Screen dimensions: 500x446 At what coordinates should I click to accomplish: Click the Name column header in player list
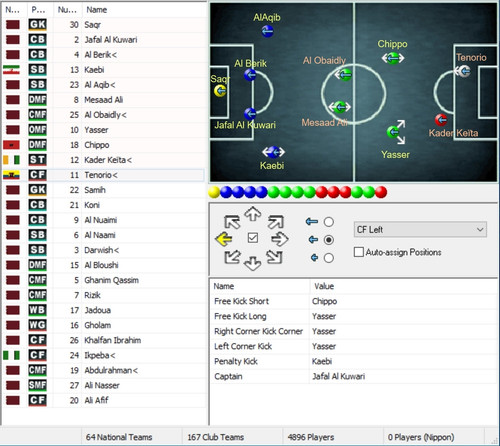[x=144, y=10]
